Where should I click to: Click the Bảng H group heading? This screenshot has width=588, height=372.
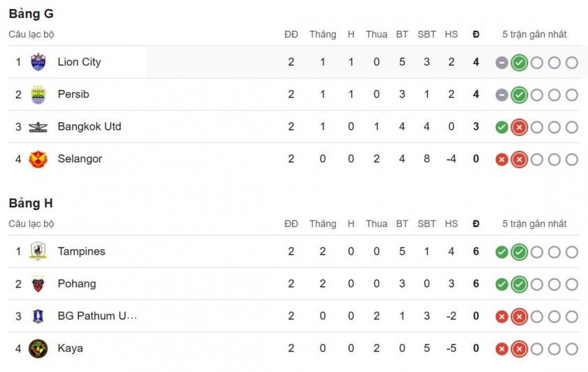pyautogui.click(x=31, y=203)
